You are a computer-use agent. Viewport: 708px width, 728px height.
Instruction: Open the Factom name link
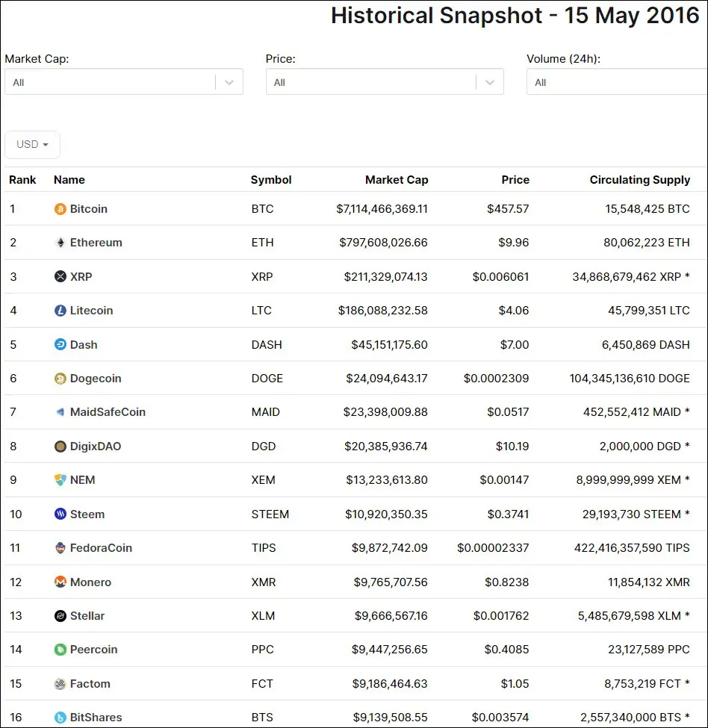[x=90, y=683]
